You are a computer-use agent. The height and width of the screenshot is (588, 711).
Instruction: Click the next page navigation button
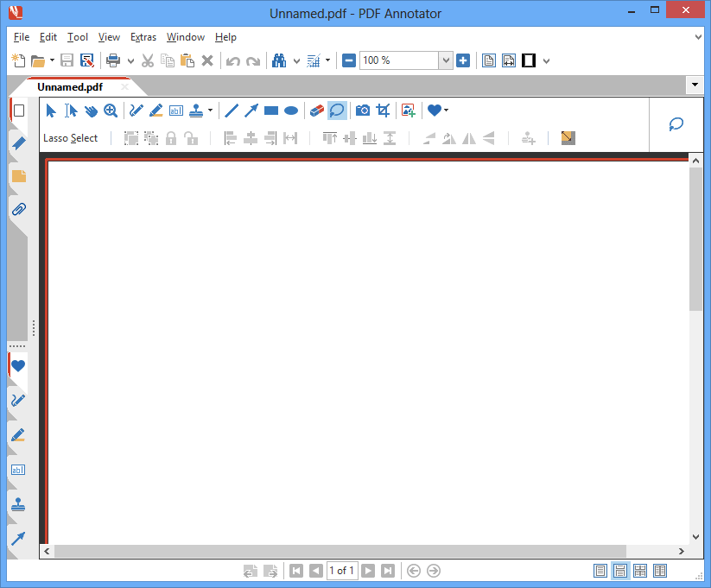point(368,570)
